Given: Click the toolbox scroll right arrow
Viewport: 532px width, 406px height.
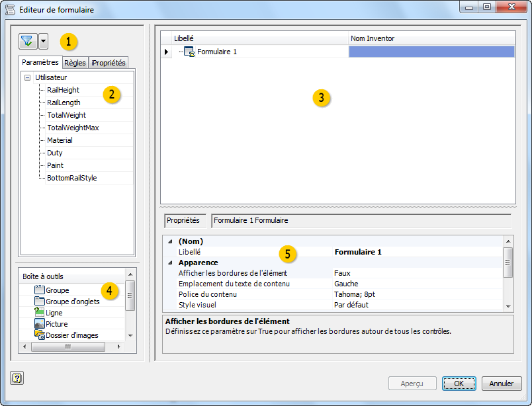Looking at the screenshot, I should [x=118, y=346].
